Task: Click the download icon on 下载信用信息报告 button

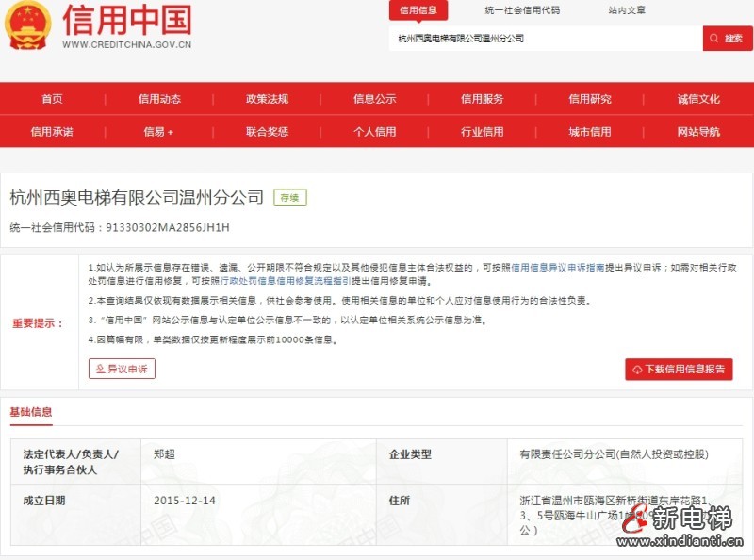Action: (x=637, y=370)
